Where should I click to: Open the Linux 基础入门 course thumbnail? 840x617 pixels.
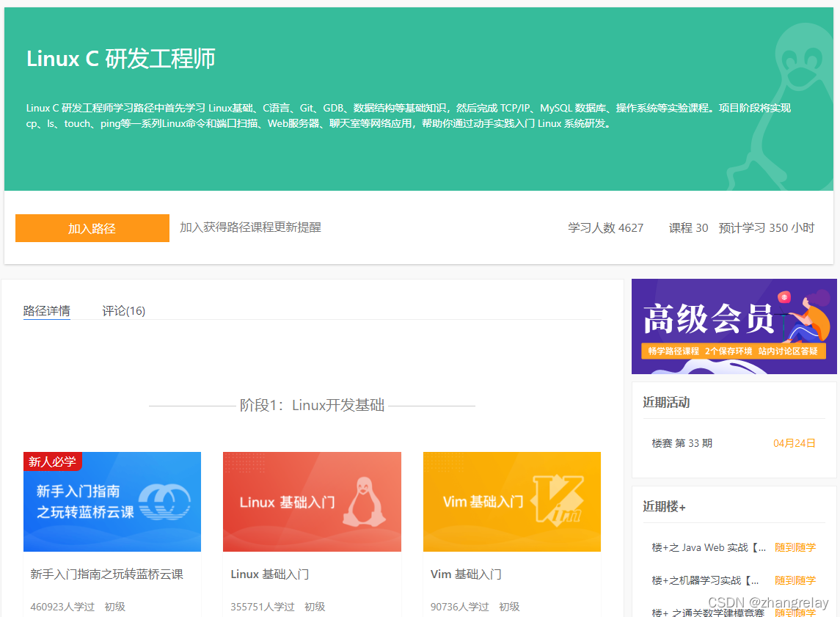(x=312, y=502)
